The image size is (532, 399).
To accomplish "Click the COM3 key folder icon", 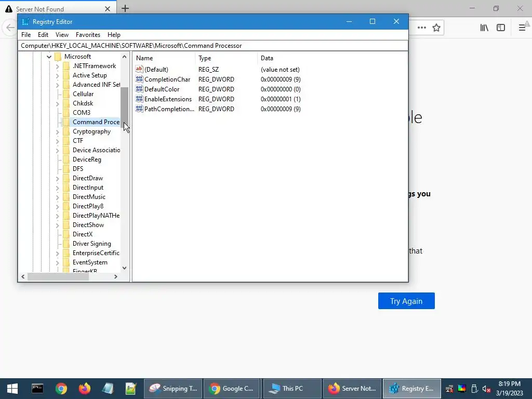I will (x=66, y=112).
